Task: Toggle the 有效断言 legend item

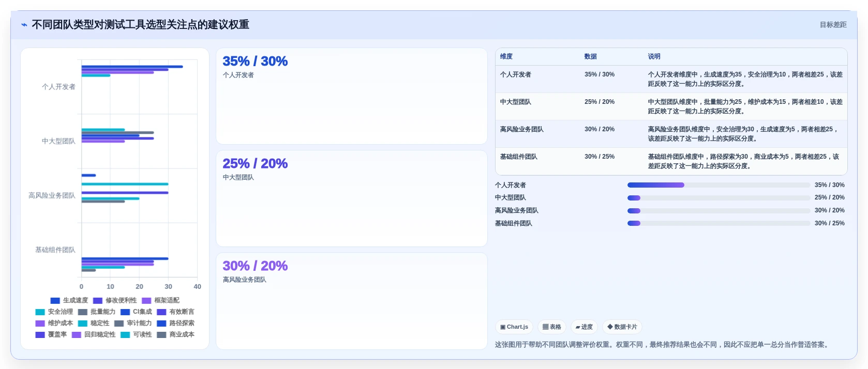Action: (175, 312)
